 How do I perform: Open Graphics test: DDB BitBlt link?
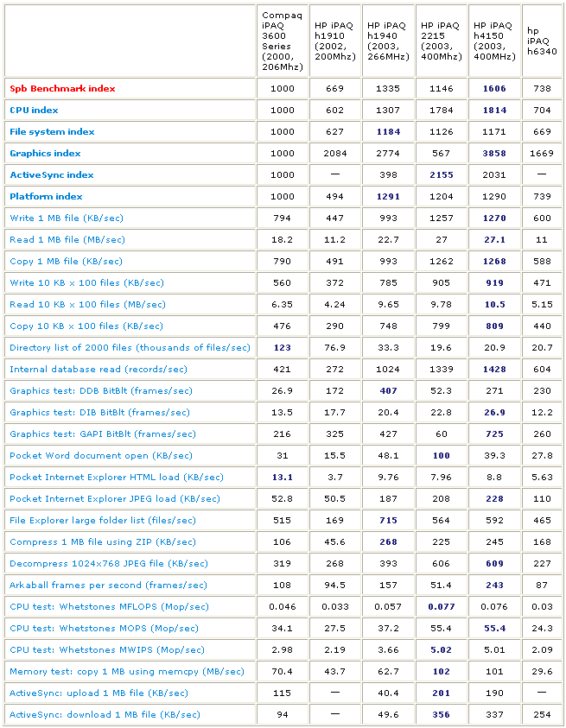coord(101,391)
